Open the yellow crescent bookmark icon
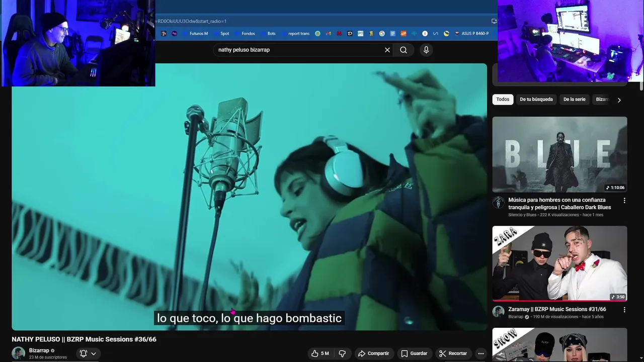This screenshot has height=362, width=644. (x=446, y=34)
